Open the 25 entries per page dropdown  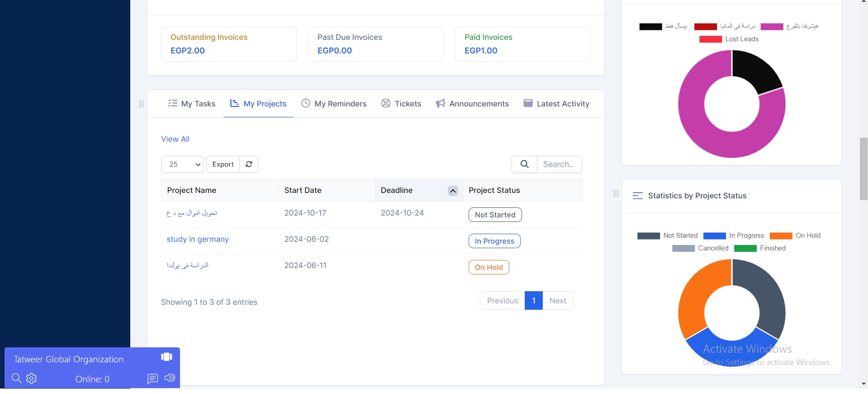pyautogui.click(x=182, y=164)
